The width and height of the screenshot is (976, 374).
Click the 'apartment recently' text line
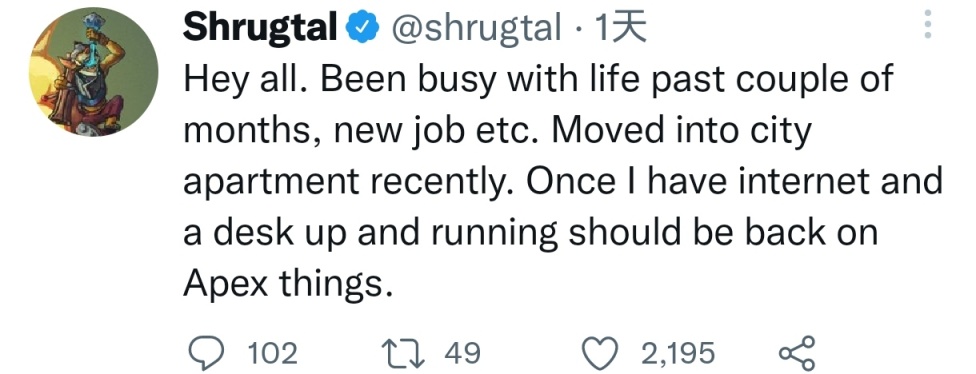563,183
